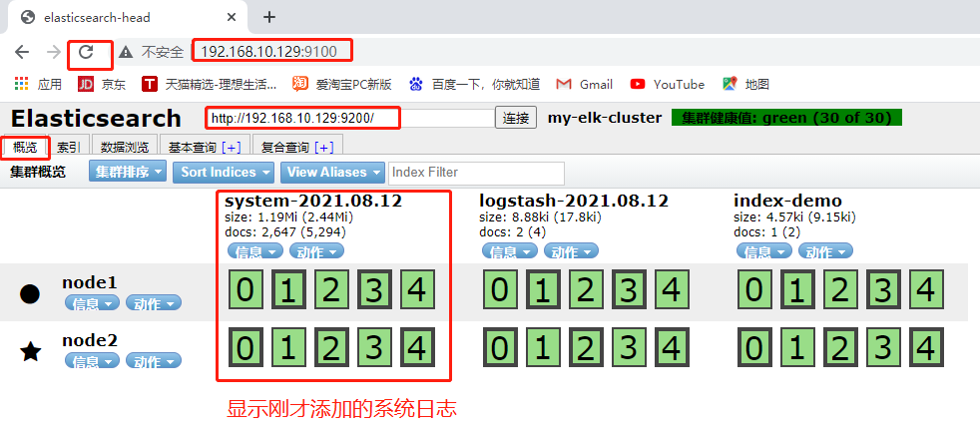Focus the Elasticsearch connection URL field
The image size is (980, 430).
pyautogui.click(x=350, y=118)
